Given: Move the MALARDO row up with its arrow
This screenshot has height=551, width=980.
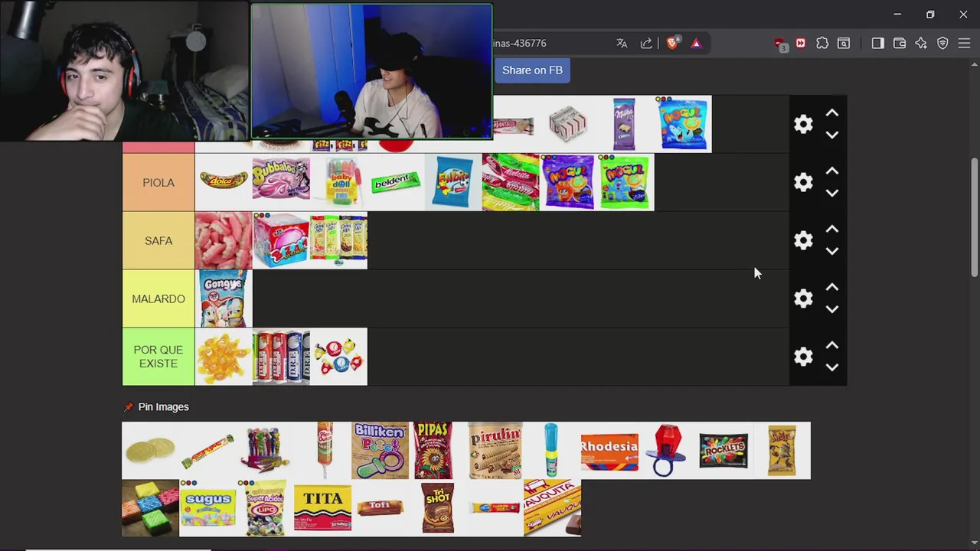Looking at the screenshot, I should click(832, 288).
